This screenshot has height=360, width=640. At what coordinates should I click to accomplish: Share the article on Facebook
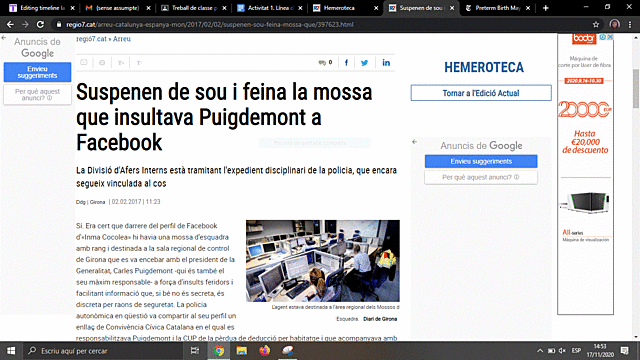tap(346, 62)
